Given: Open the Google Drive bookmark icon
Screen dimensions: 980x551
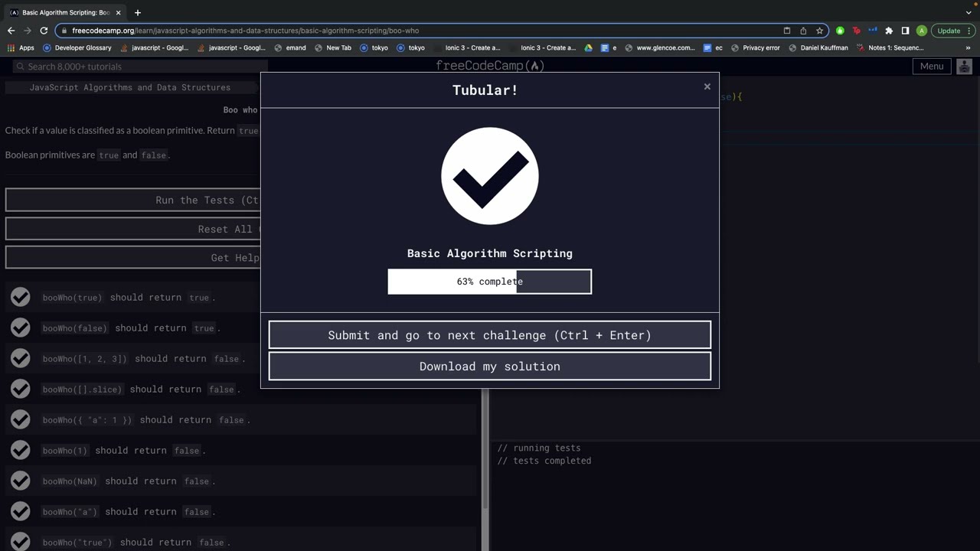Looking at the screenshot, I should [588, 47].
